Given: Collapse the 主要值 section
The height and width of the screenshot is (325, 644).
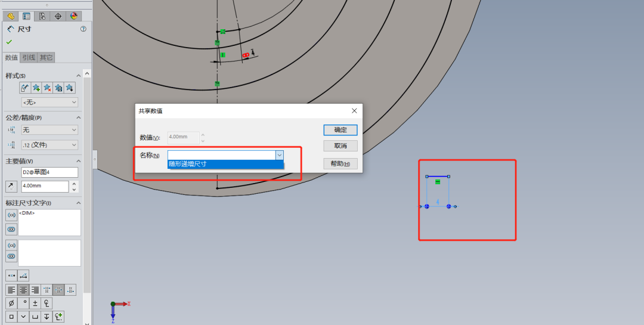Looking at the screenshot, I should 79,161.
